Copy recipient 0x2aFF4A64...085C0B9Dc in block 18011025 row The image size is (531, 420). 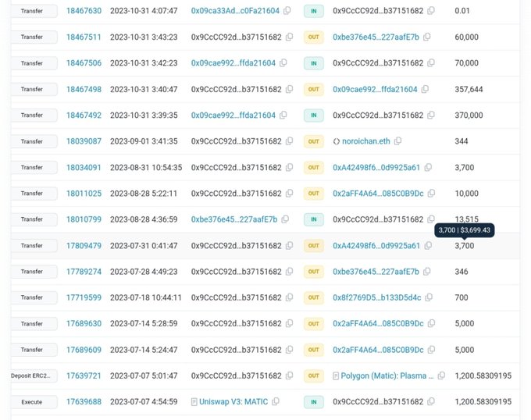pyautogui.click(x=431, y=194)
